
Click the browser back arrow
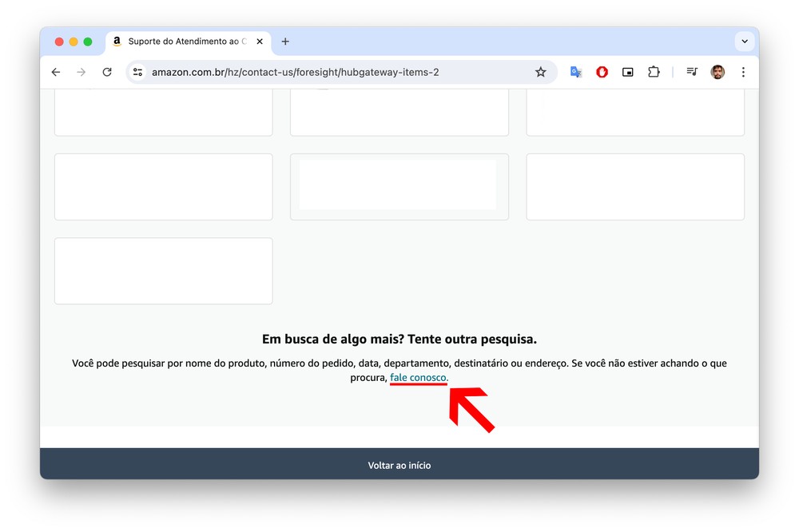[56, 73]
